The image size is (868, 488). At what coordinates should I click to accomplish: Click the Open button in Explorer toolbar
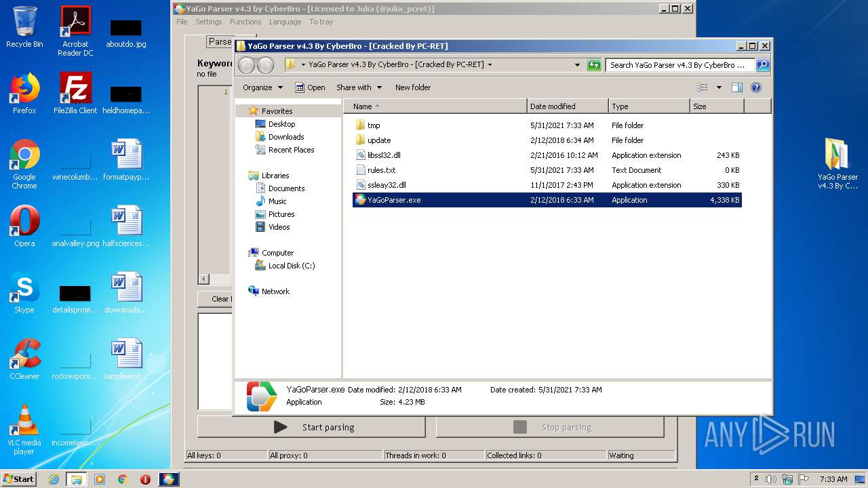pos(310,87)
